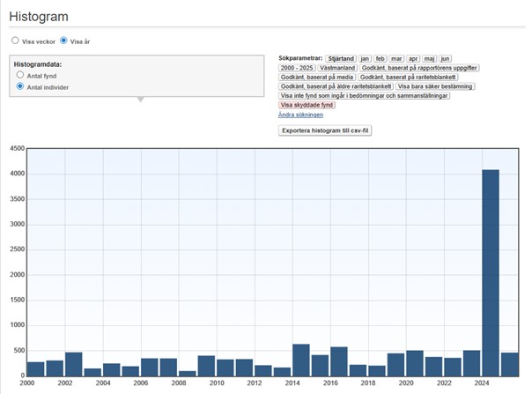This screenshot has height=394, width=532.
Task: Click the 'Ändra sökningen' link
Action: coord(300,115)
